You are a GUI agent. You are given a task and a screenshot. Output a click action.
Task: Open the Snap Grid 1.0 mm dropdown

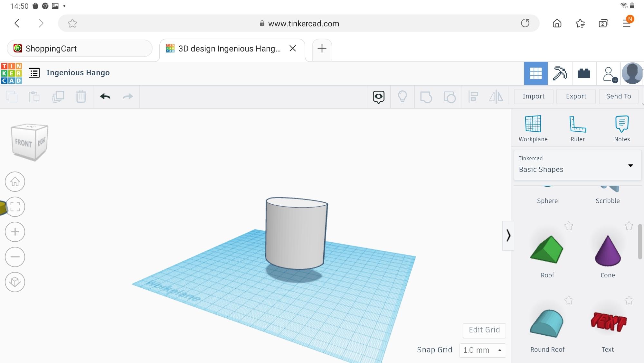(483, 350)
